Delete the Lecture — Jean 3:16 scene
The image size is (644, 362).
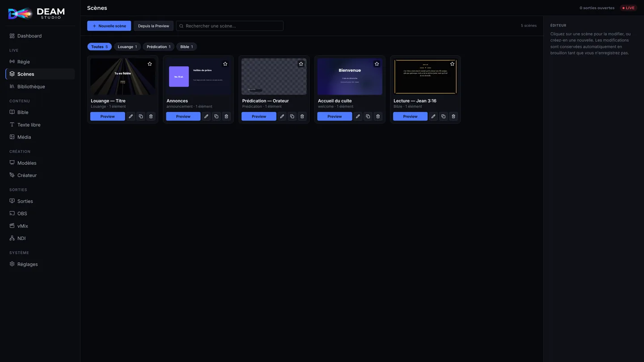coord(453,116)
